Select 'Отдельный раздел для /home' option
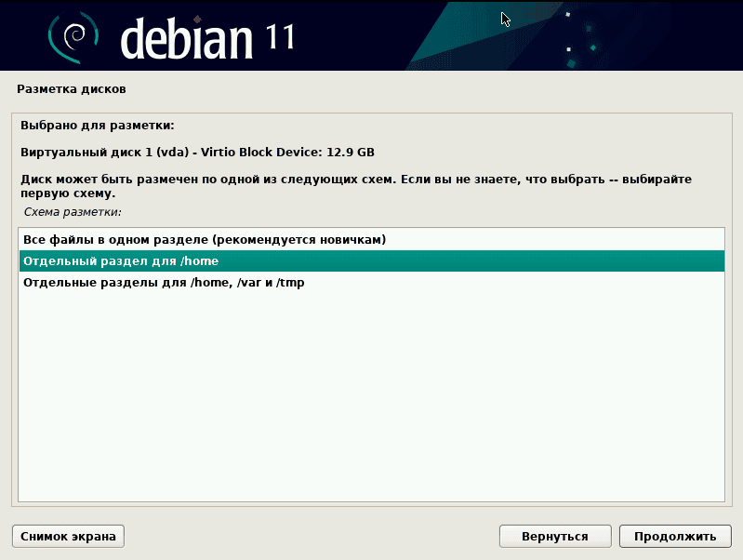Screen dimensions: 743x560 tap(372, 260)
